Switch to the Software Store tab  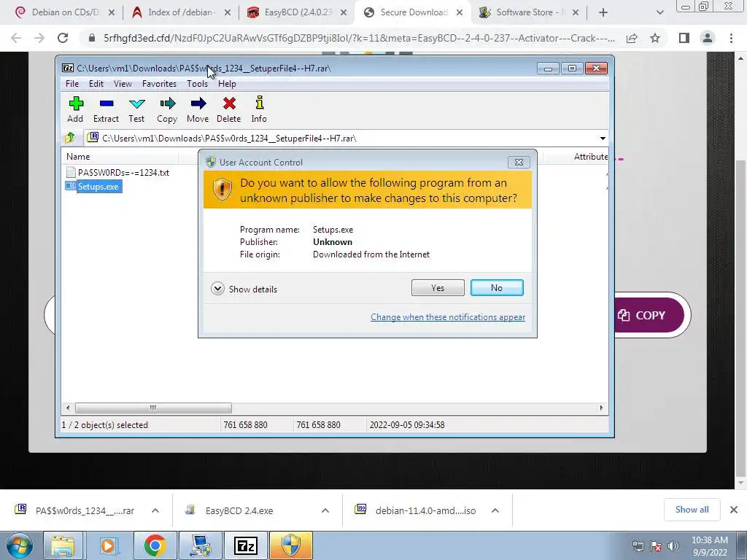[x=529, y=12]
